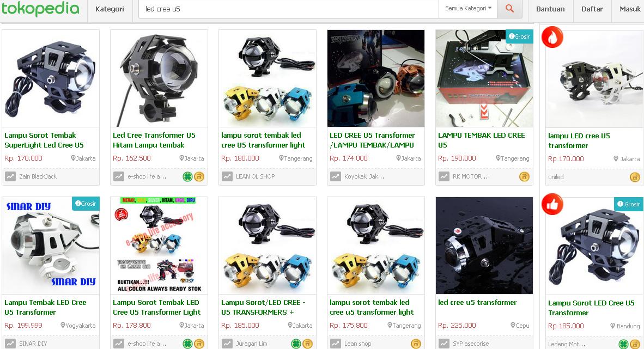Click Grosir badge on RK MOTOR product

(519, 36)
